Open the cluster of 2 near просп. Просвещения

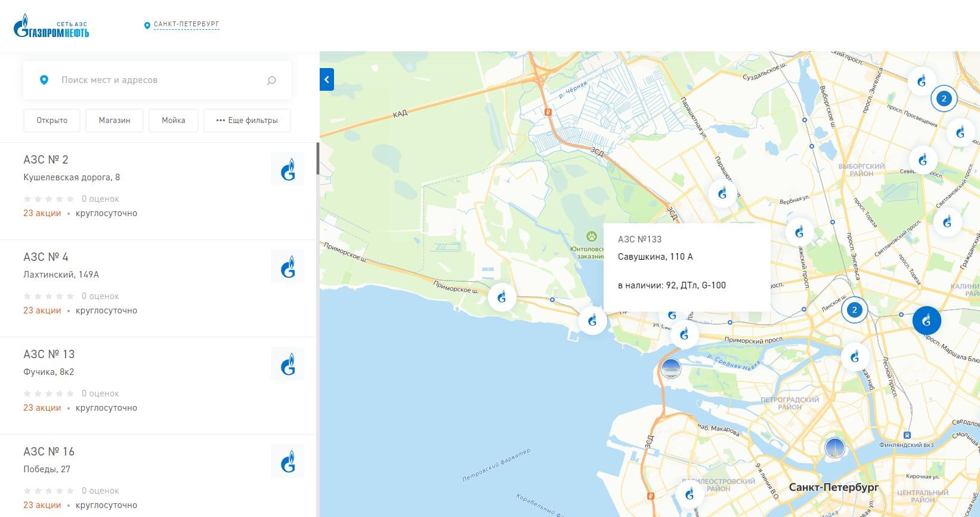pyautogui.click(x=944, y=99)
